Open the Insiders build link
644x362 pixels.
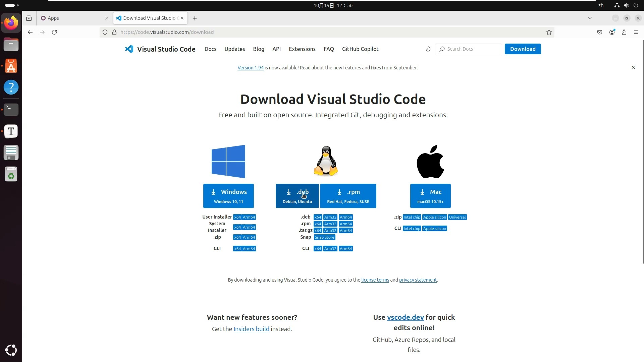pos(251,329)
